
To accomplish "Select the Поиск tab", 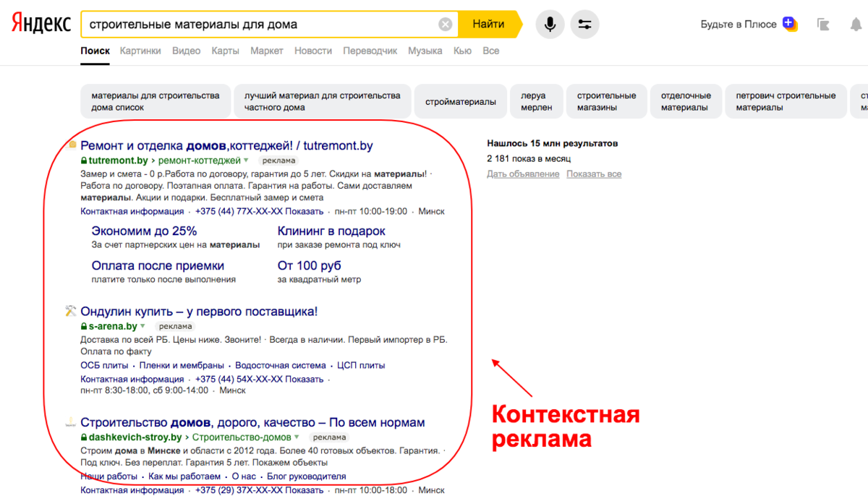I will [95, 51].
